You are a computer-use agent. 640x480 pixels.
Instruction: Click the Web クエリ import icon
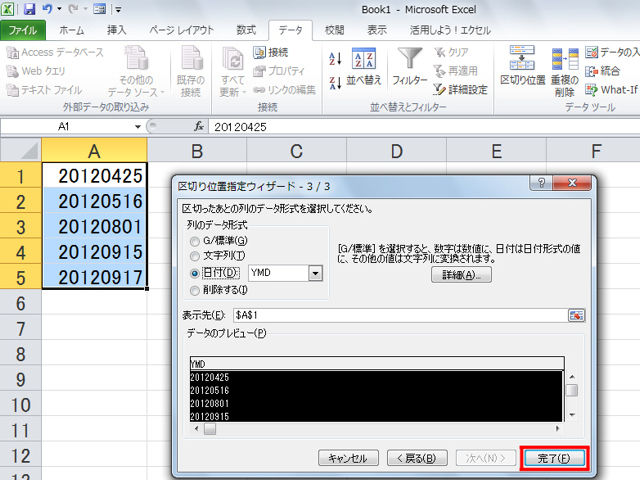coord(12,71)
